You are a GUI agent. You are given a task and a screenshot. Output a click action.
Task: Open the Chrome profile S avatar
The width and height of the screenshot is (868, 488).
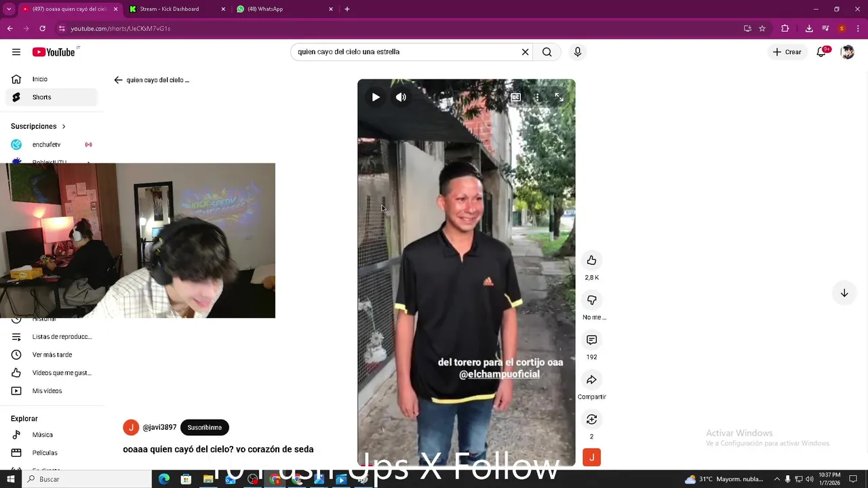842,28
